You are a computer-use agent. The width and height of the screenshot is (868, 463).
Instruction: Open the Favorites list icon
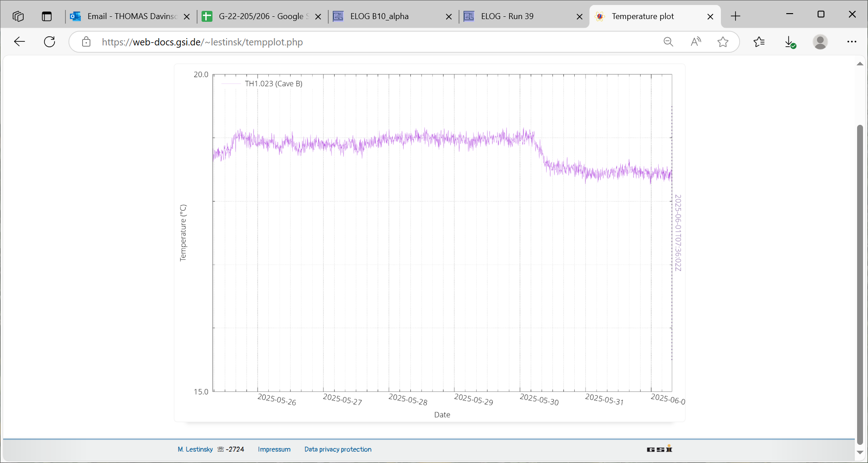pyautogui.click(x=759, y=42)
